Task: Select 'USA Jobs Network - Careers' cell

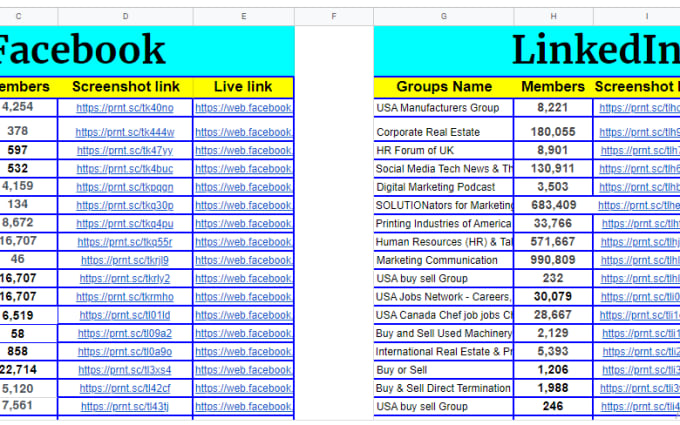Action: 444,297
